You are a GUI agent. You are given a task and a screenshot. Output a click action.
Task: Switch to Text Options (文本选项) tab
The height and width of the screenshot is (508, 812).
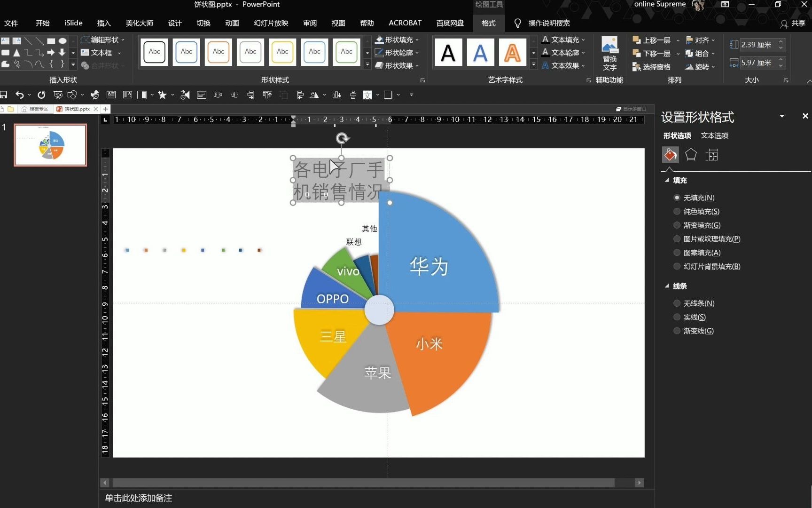(715, 135)
